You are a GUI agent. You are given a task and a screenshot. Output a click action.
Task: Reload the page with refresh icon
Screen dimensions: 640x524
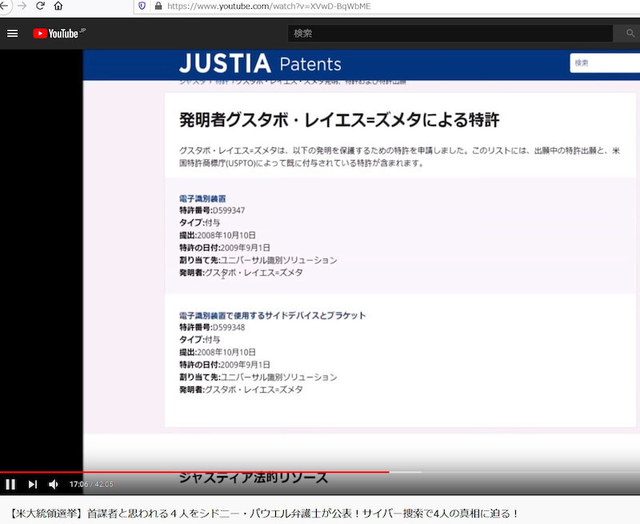pyautogui.click(x=40, y=6)
